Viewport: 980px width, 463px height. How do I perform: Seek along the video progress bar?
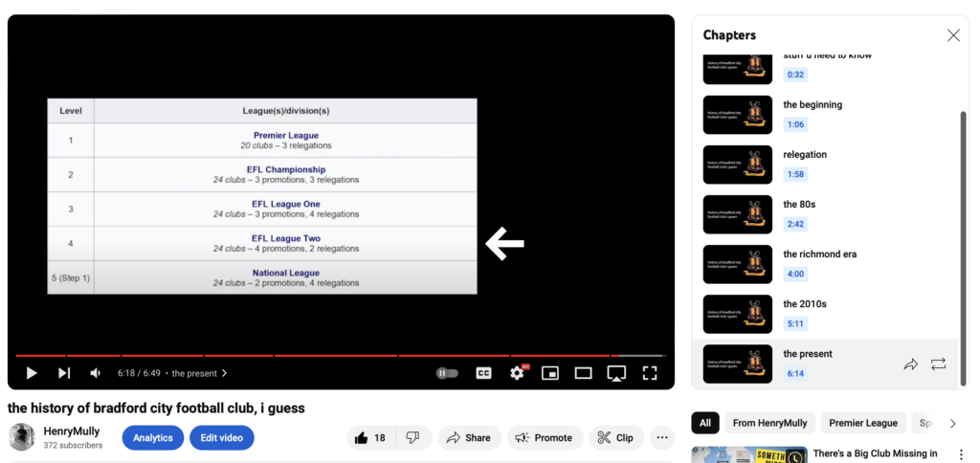point(341,356)
